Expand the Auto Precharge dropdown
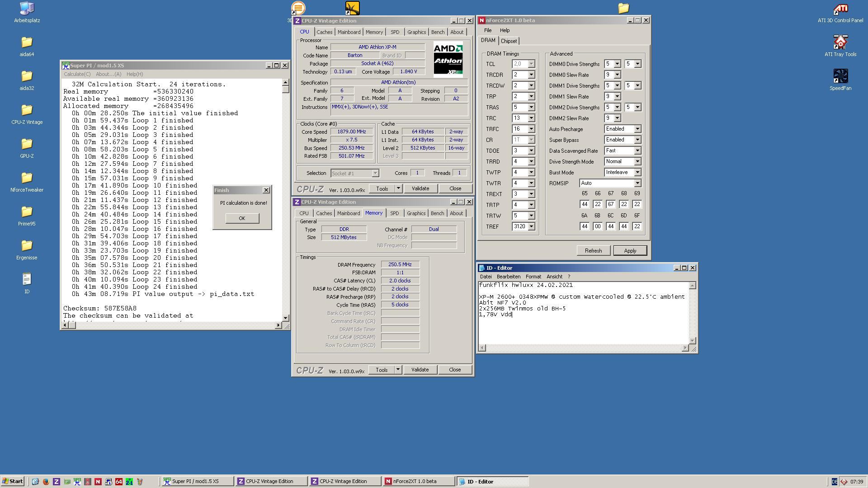Screen dimensions: 868x488 [x=637, y=129]
